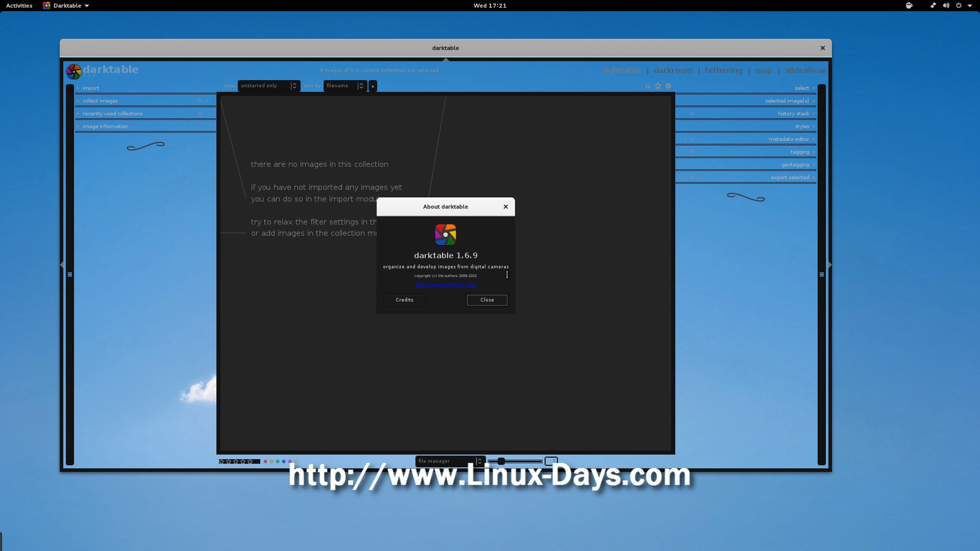The image size is (980, 551).
Task: Click the red color label dot
Action: click(x=265, y=462)
